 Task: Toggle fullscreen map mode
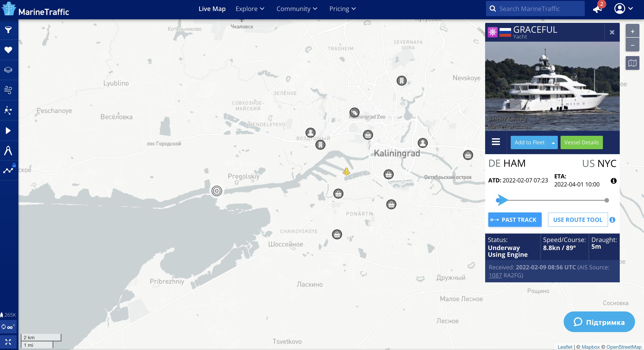8,342
